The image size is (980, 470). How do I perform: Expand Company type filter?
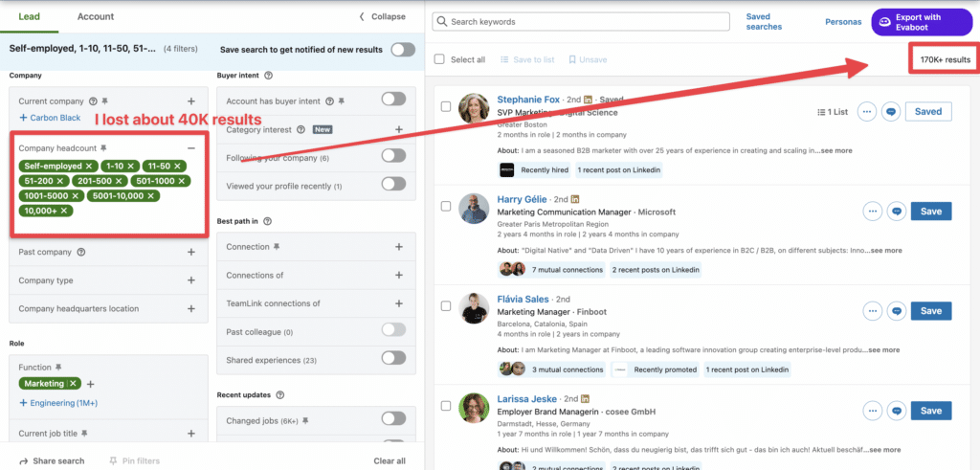(191, 280)
